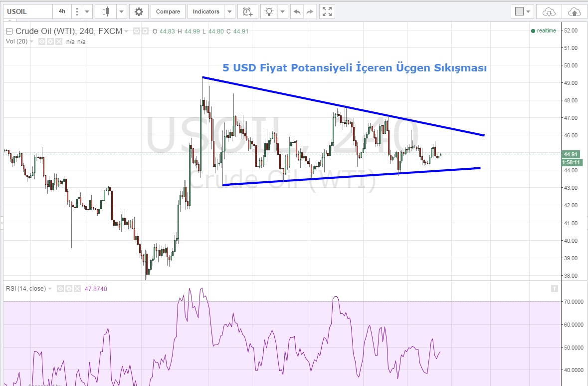Expand the Indicators dropdown arrow
Viewport: 588px width, 386px height.
coord(229,11)
